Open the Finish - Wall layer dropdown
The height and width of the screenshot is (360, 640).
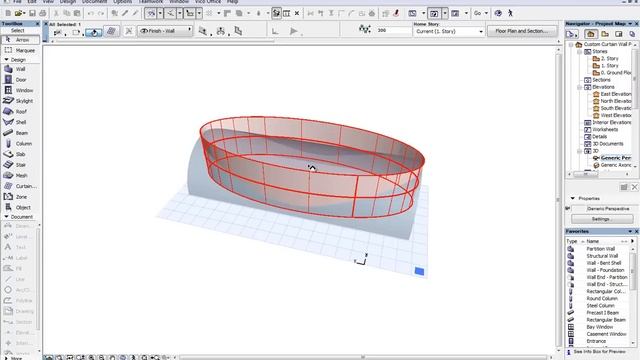click(165, 31)
